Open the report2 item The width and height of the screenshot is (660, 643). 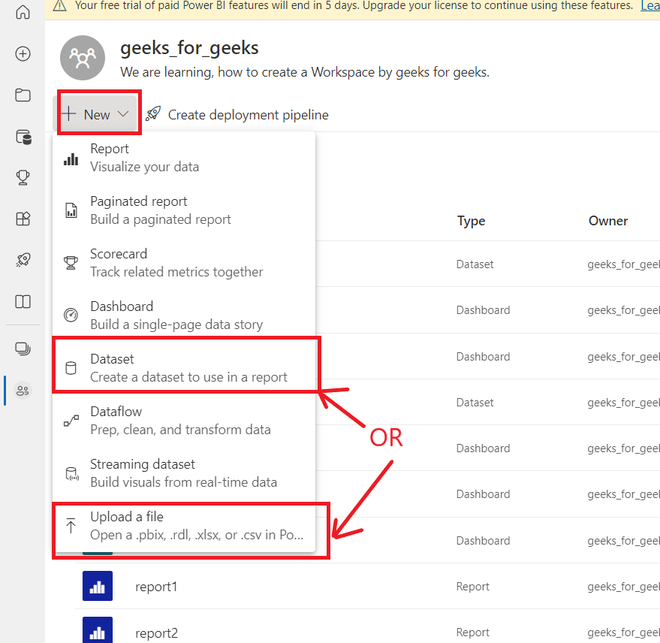[156, 633]
